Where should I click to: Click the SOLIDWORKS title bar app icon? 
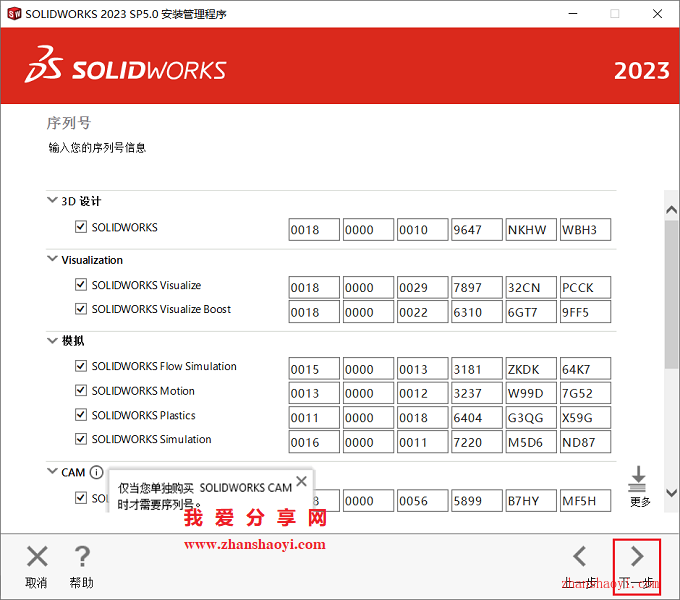14,14
